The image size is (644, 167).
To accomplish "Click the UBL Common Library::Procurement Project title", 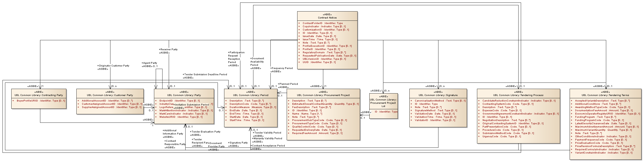I will (x=323, y=95).
